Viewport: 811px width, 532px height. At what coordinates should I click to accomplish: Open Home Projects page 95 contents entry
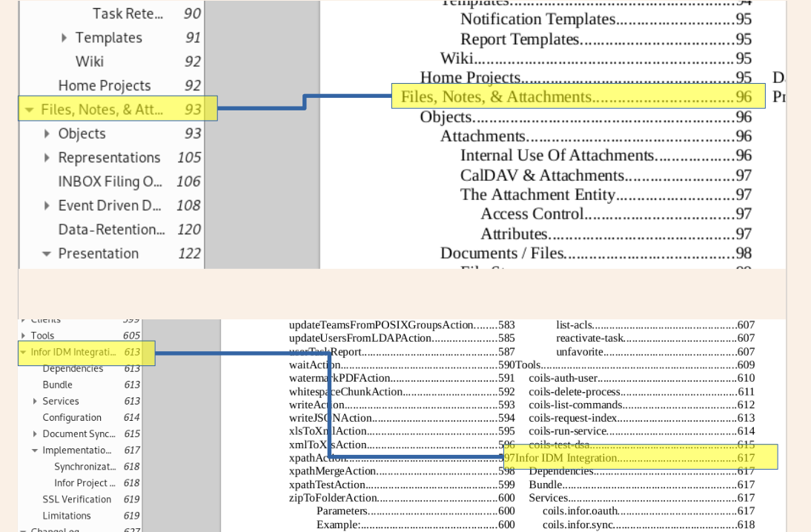(x=586, y=78)
